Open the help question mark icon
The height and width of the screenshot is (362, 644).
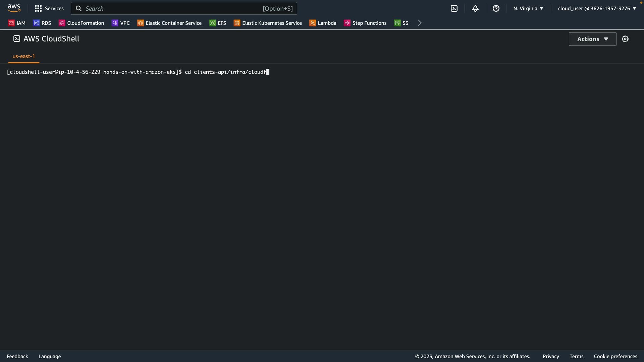tap(496, 8)
